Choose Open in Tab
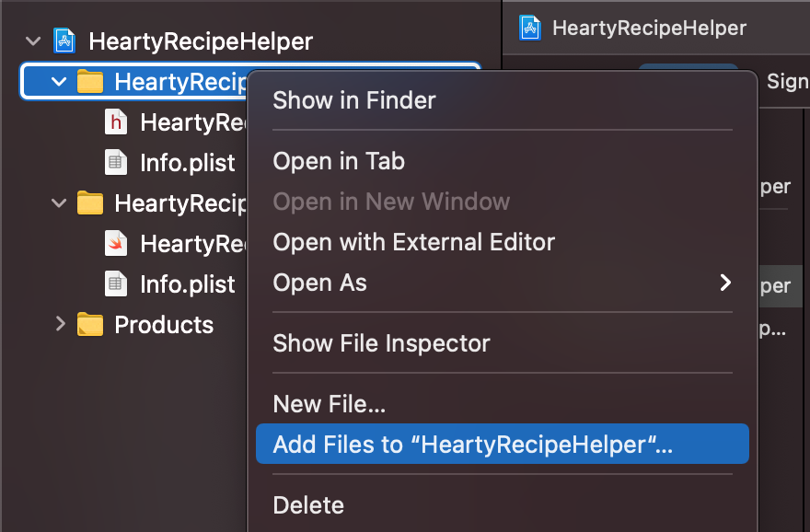The image size is (810, 532). click(x=339, y=161)
